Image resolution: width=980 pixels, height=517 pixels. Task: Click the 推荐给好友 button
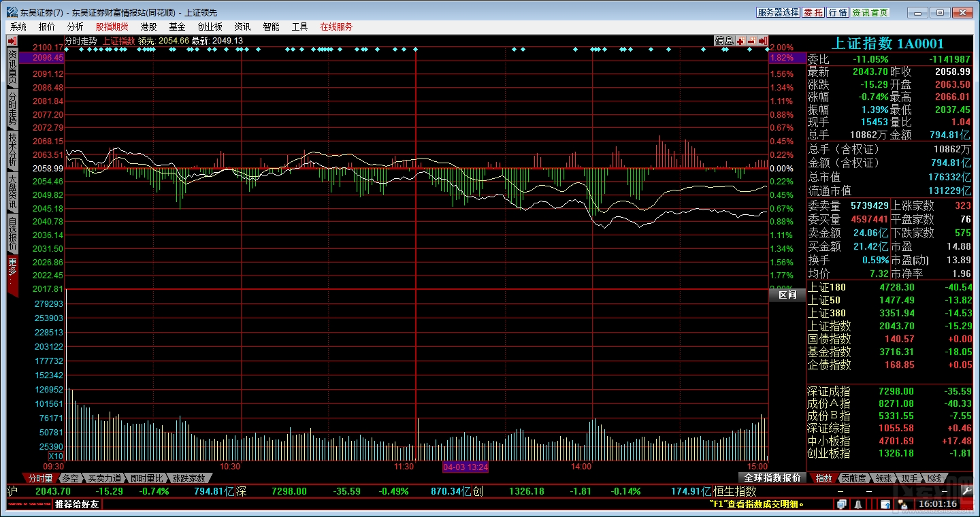tap(77, 504)
